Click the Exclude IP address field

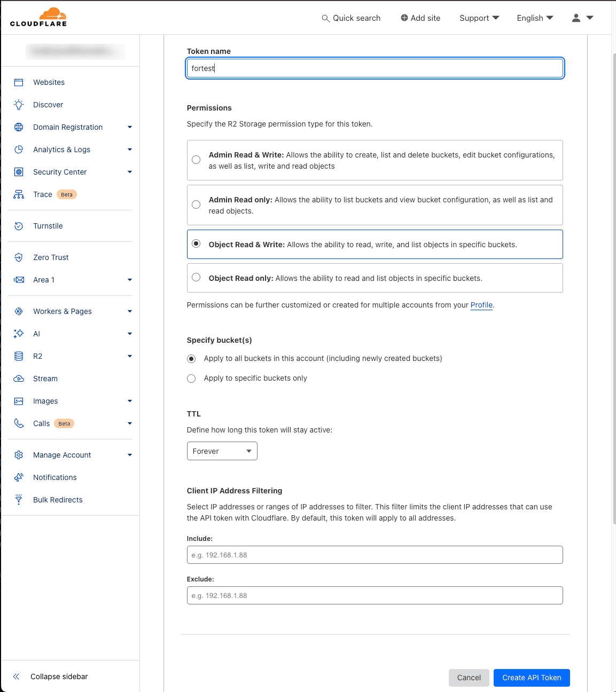pos(375,595)
